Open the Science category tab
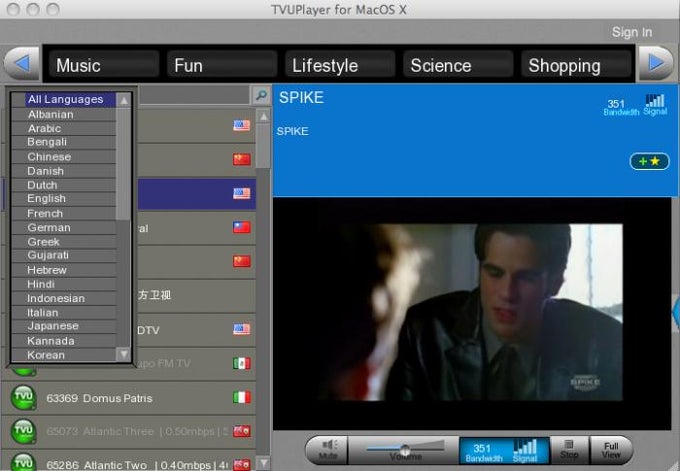The width and height of the screenshot is (680, 471). (x=458, y=65)
